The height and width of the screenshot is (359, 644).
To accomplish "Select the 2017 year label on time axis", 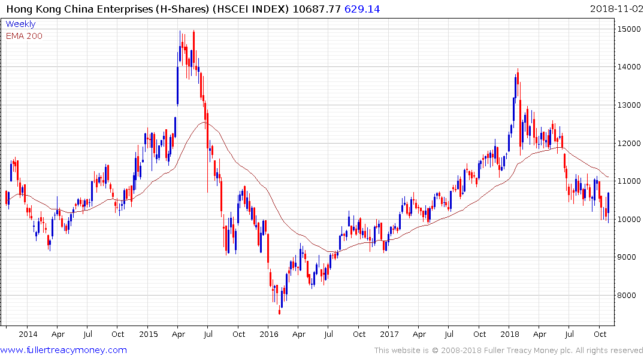I will [389, 334].
